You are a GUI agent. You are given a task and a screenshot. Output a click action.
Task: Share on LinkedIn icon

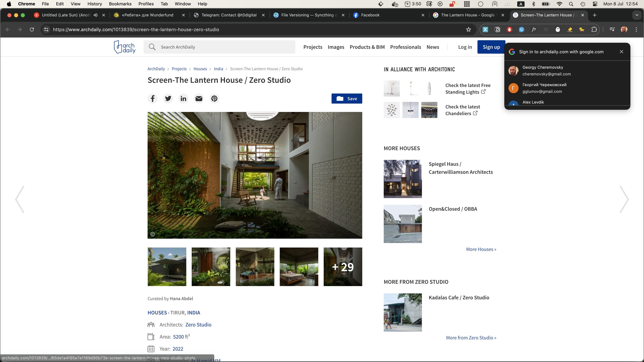(x=183, y=99)
